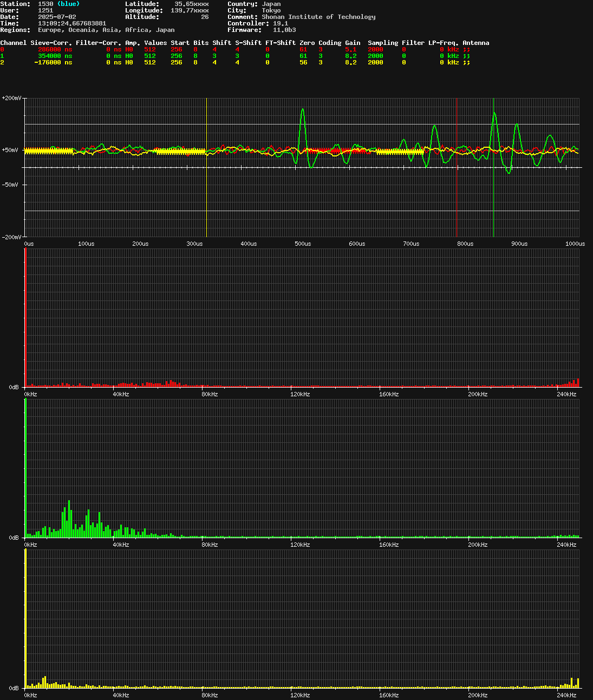
Task: Click the yellow channel zero value 56
Action: click(x=303, y=62)
